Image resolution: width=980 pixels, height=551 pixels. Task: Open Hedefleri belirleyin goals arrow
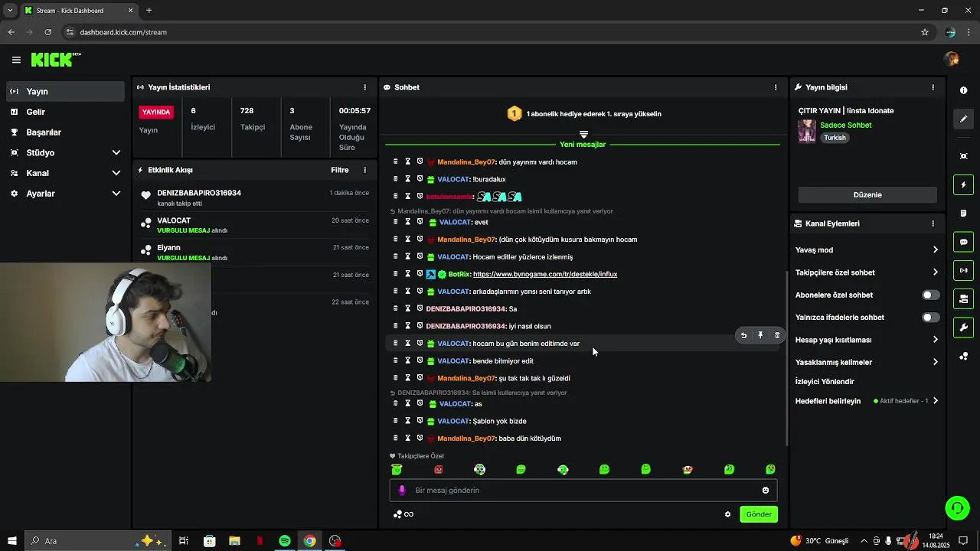[x=935, y=401]
